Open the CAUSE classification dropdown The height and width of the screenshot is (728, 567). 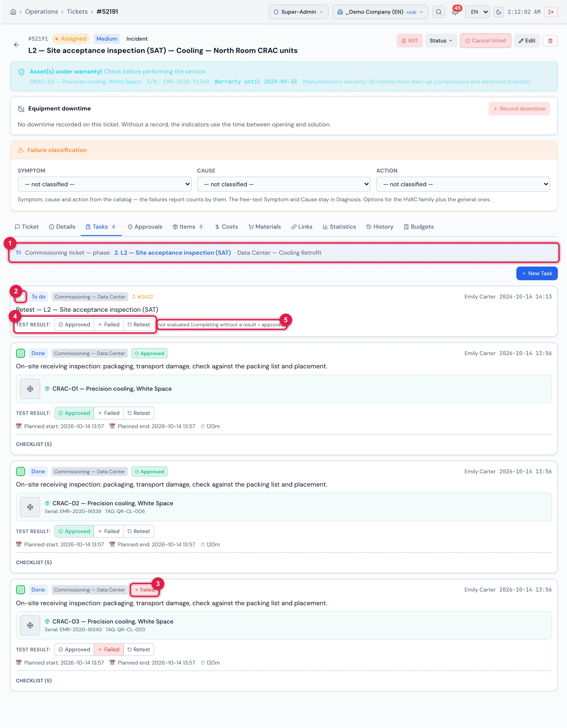[x=284, y=184]
